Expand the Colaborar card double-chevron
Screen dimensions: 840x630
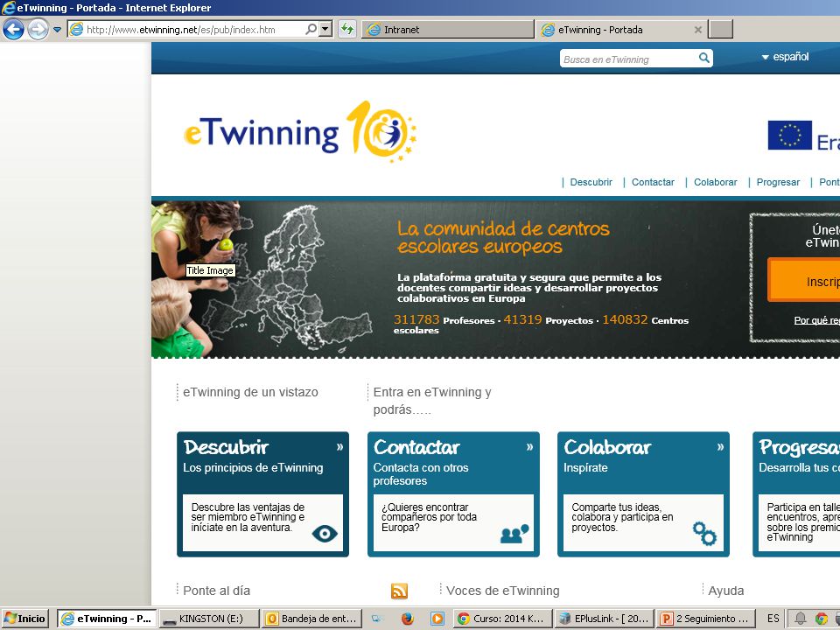[x=720, y=447]
